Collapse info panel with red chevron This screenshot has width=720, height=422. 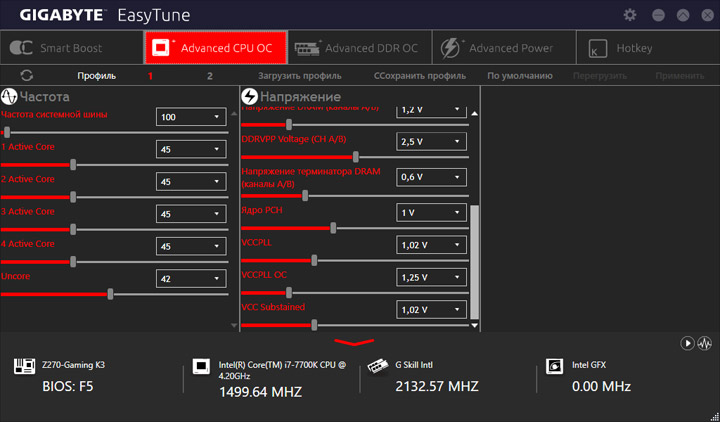coord(354,342)
